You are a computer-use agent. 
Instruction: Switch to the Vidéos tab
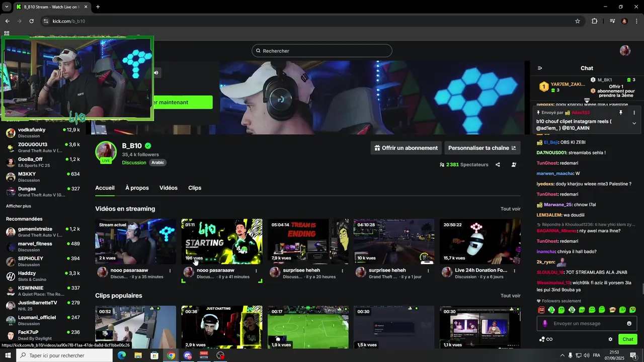[169, 188]
